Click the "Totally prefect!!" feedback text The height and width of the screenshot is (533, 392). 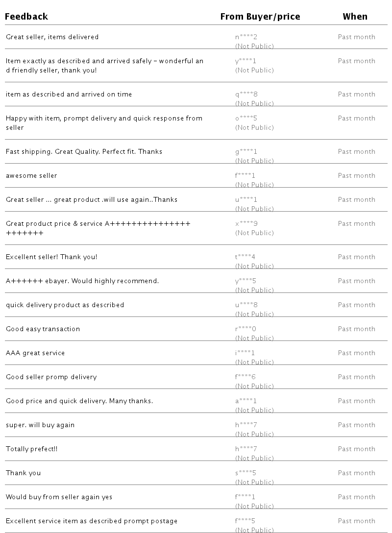[x=32, y=449]
